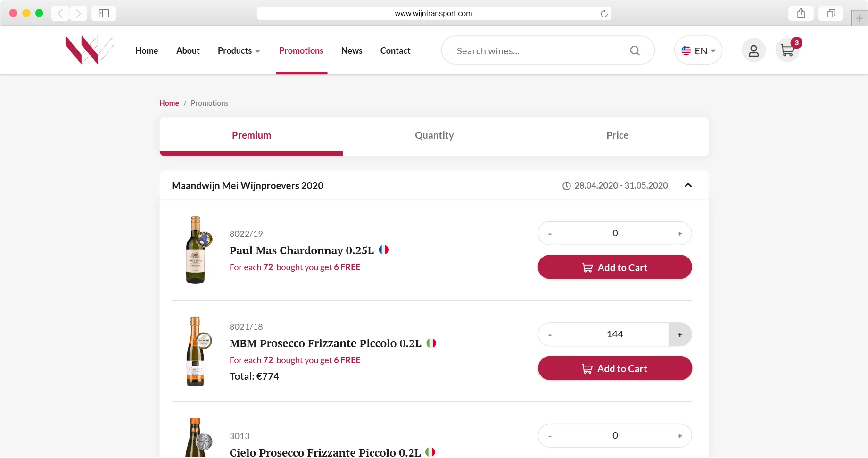Collapse the Maandwijn Mei Wijnproevers 2020 section
The image size is (868, 458).
click(688, 185)
